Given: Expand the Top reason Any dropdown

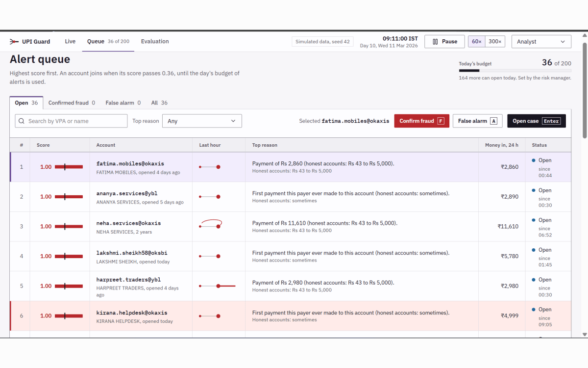Looking at the screenshot, I should [202, 121].
